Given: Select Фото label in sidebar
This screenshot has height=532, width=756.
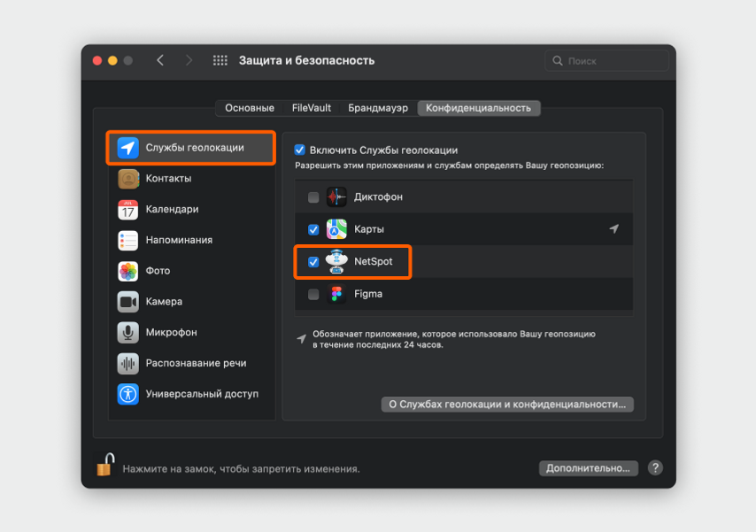Looking at the screenshot, I should [158, 271].
